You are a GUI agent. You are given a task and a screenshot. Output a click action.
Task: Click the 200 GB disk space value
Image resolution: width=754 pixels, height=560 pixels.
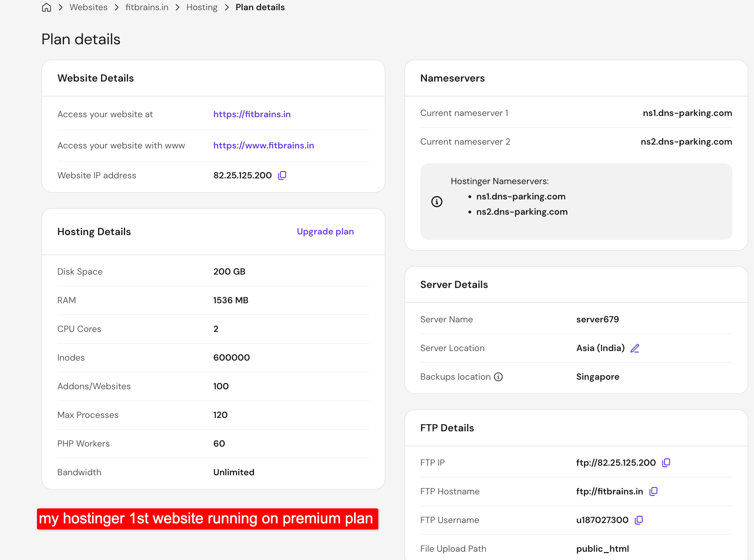pos(229,271)
